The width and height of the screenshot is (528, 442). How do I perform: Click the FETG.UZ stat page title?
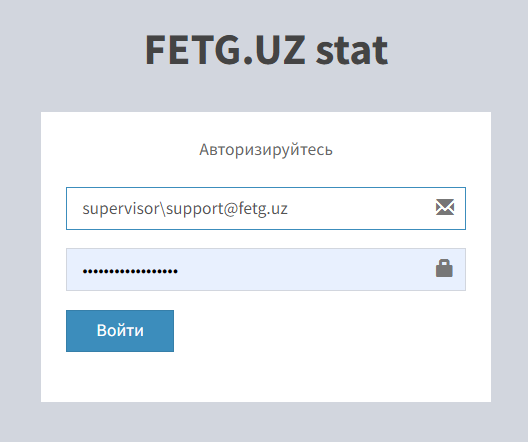[266, 50]
